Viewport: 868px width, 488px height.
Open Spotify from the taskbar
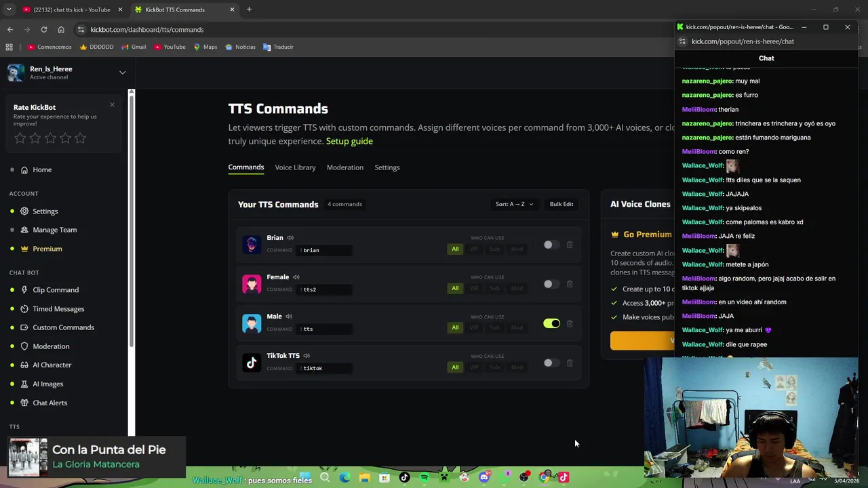click(x=425, y=477)
